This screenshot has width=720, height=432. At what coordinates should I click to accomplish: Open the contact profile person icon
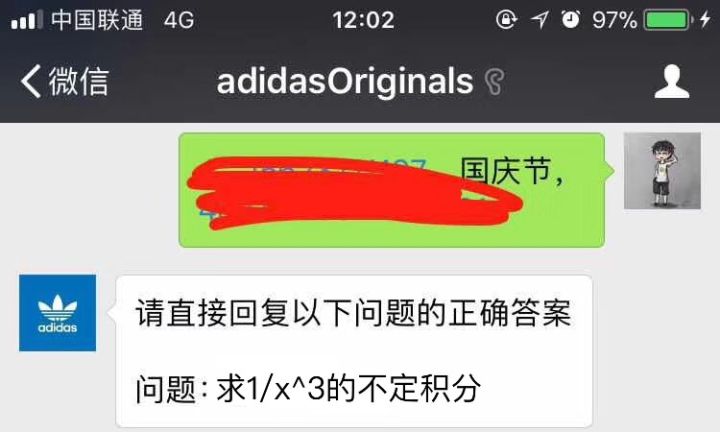[x=672, y=81]
